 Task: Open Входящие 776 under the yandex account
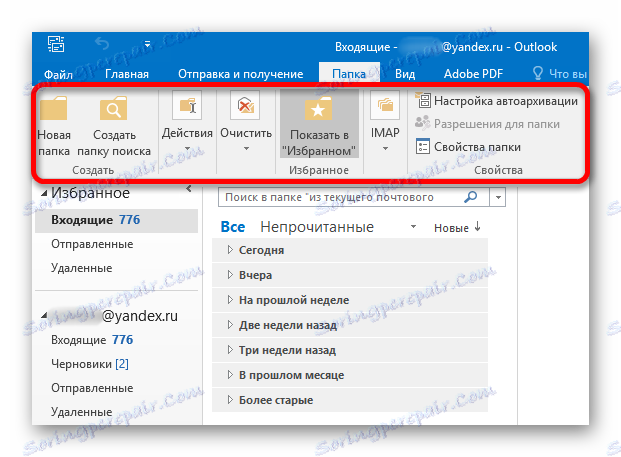tap(92, 340)
